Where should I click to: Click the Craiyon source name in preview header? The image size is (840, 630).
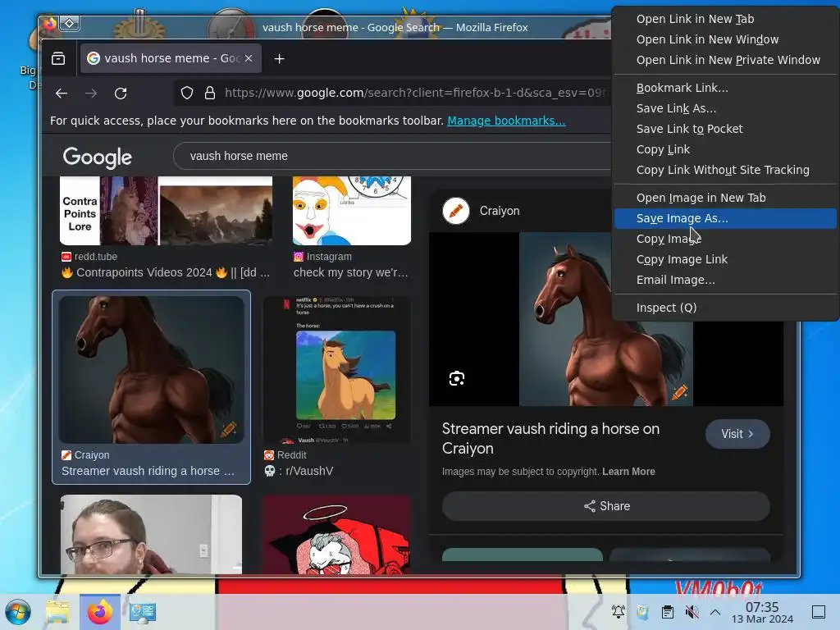[x=500, y=211]
